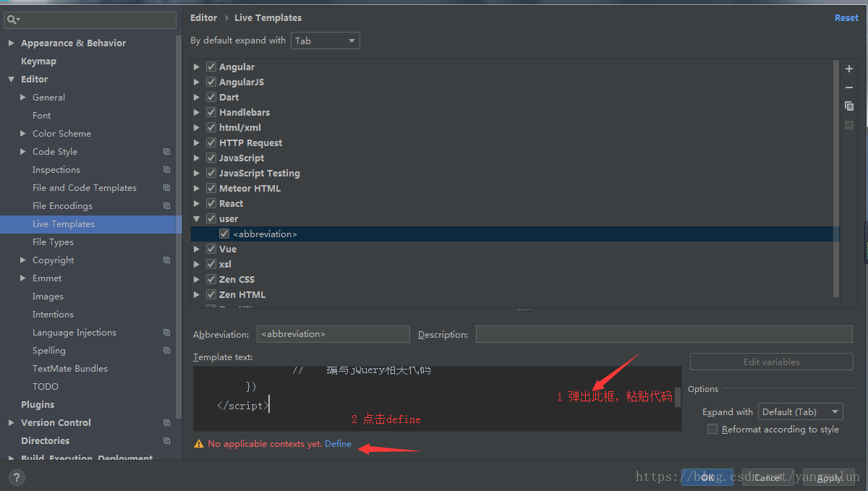The image size is (868, 491).
Task: Click project-level icon beside Language Injections
Action: pos(166,333)
